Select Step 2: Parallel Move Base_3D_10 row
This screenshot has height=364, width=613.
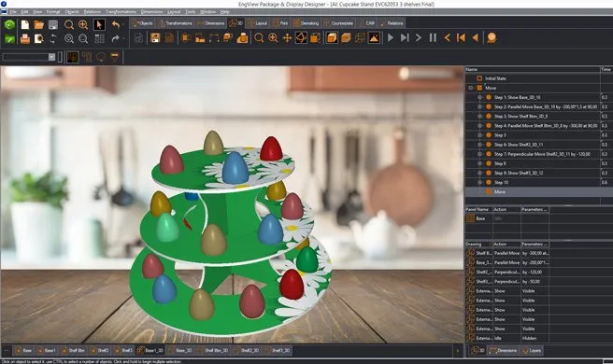point(533,106)
